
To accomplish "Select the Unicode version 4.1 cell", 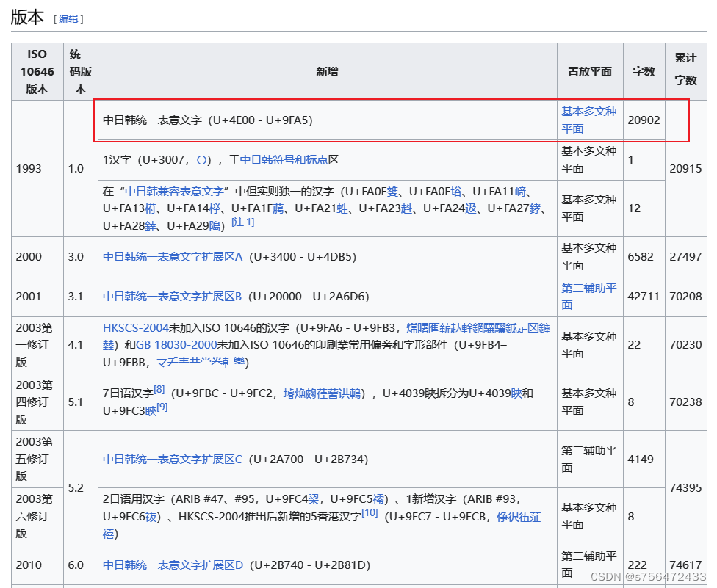I will coord(81,345).
